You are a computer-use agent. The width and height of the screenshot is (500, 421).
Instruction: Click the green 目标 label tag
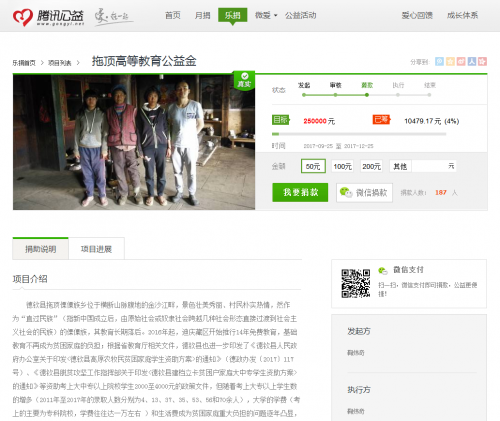[281, 120]
